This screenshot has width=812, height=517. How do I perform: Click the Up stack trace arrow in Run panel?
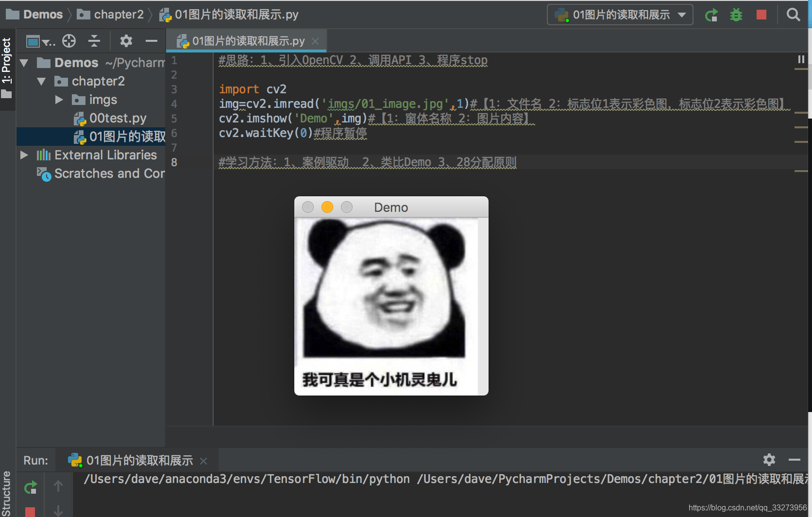click(x=58, y=486)
